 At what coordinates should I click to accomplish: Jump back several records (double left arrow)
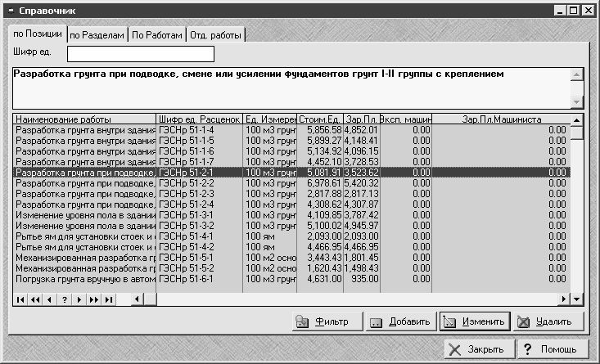[35, 299]
